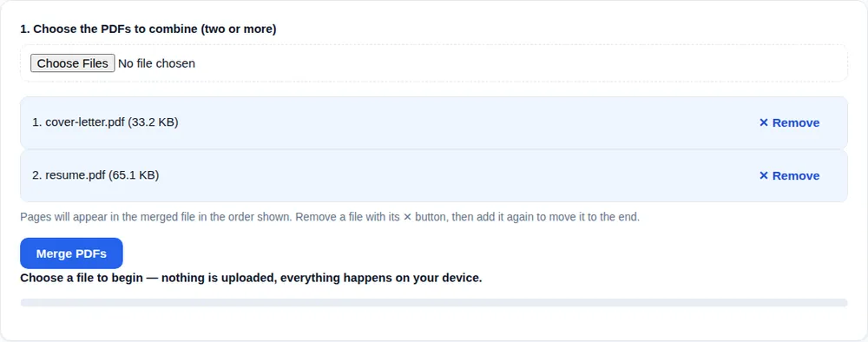Click the 'Choose the PDFs to combine' heading
This screenshot has width=868, height=342.
point(148,29)
